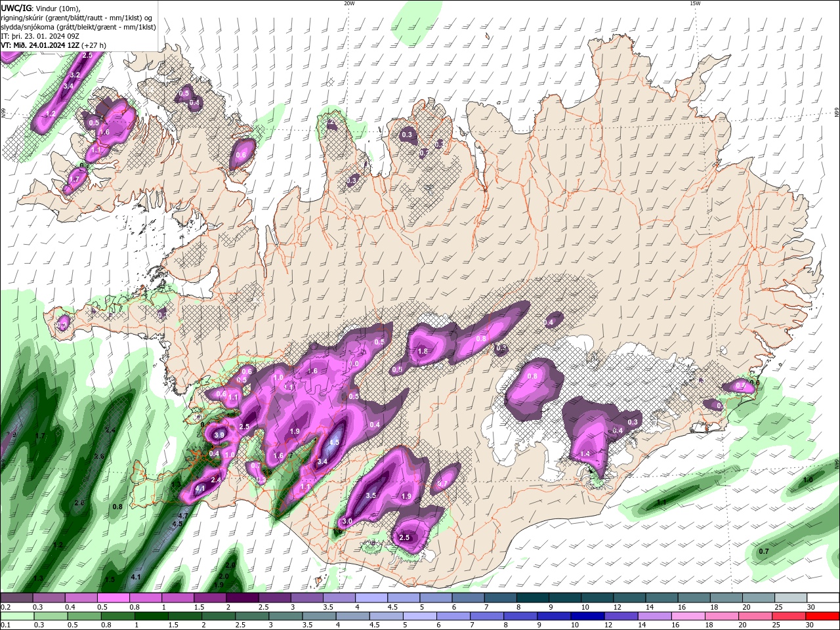The width and height of the screenshot is (840, 630).
Task: Click the '0.4' legend label
Action: pos(70,607)
